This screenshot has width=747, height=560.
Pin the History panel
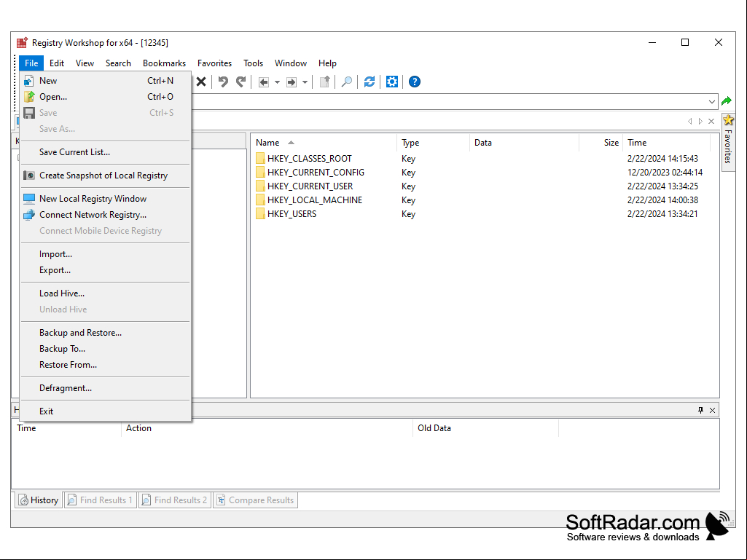[x=701, y=410]
